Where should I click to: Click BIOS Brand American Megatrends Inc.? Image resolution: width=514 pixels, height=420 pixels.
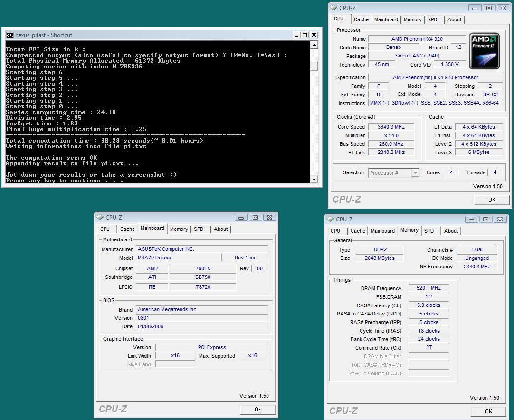click(201, 309)
